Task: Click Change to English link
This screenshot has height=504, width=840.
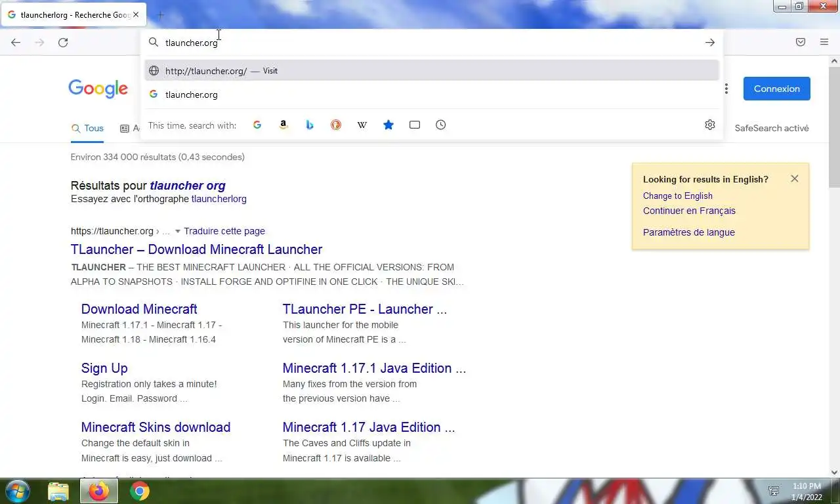Action: 678,196
